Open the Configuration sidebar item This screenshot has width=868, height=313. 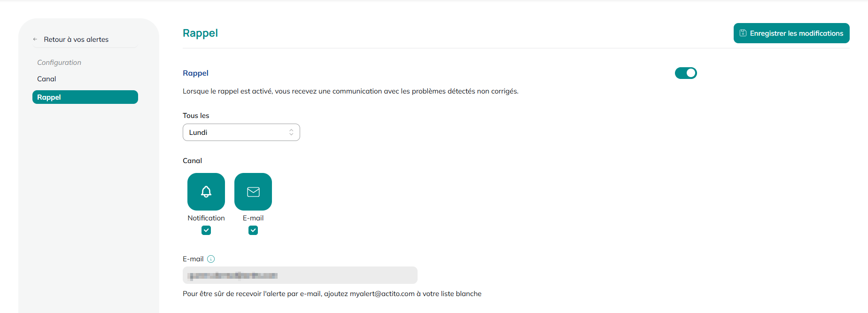(x=59, y=63)
